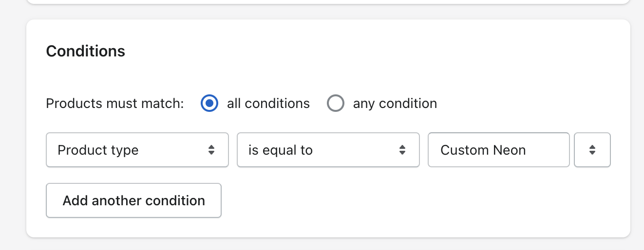
Task: Select the "all conditions" radio button
Action: (x=209, y=104)
